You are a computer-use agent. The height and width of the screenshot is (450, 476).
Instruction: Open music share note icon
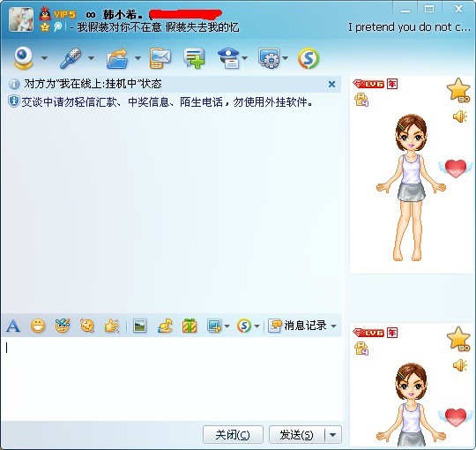click(165, 326)
